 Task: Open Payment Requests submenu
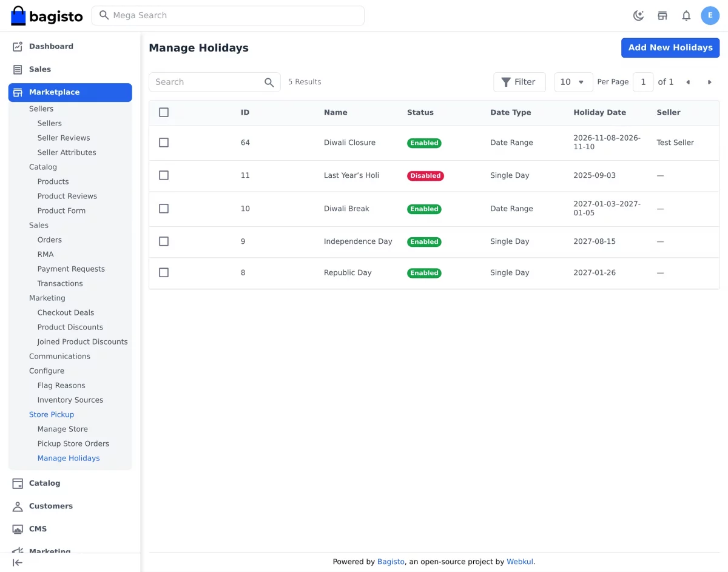(x=71, y=269)
